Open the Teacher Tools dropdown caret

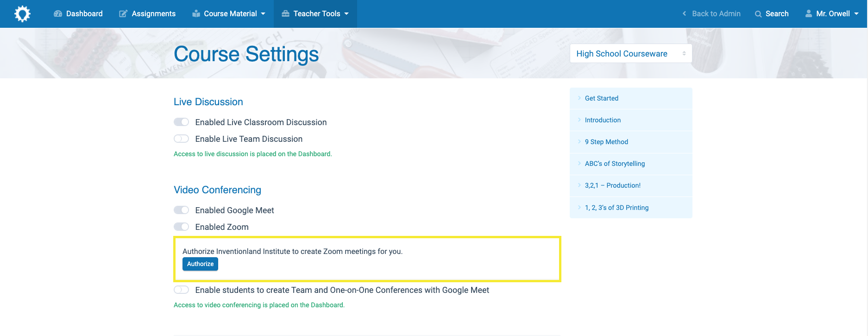click(346, 14)
